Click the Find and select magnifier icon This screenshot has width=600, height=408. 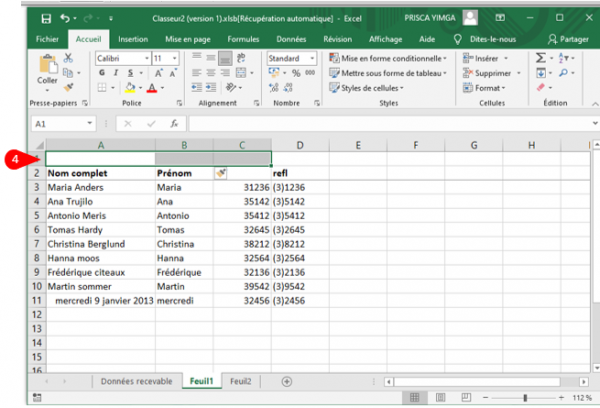tap(563, 73)
